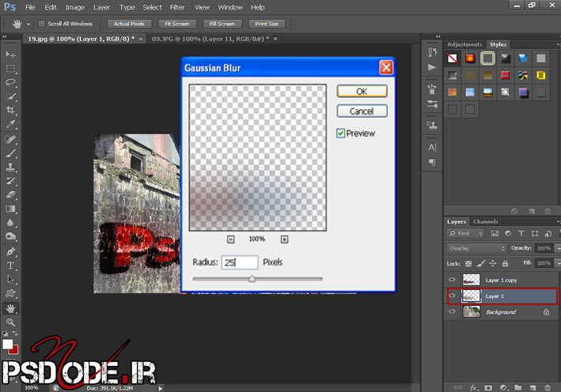Click the Print Size button
The image size is (561, 392).
[x=267, y=24]
